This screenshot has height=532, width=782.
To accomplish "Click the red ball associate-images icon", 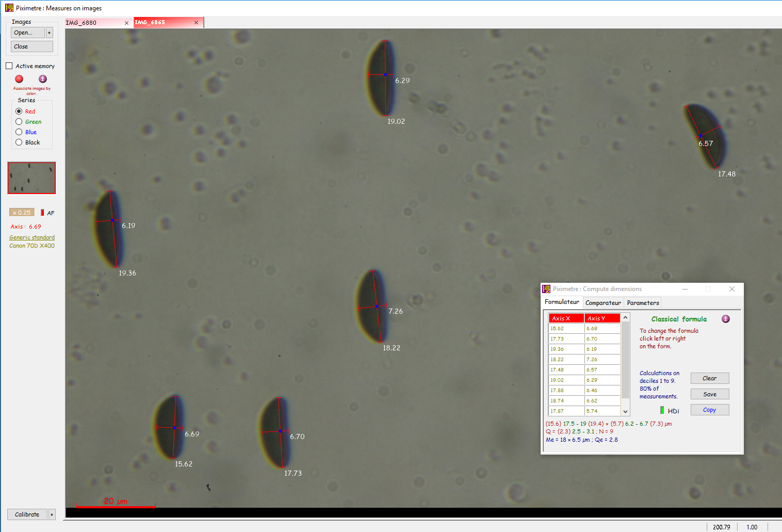I will click(x=19, y=79).
